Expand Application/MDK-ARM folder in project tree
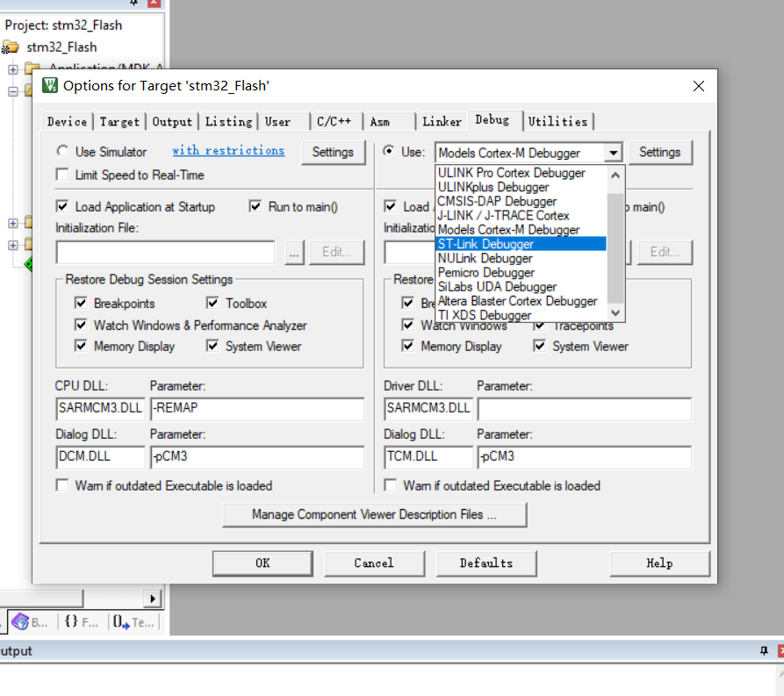This screenshot has height=696, width=784. coord(13,69)
